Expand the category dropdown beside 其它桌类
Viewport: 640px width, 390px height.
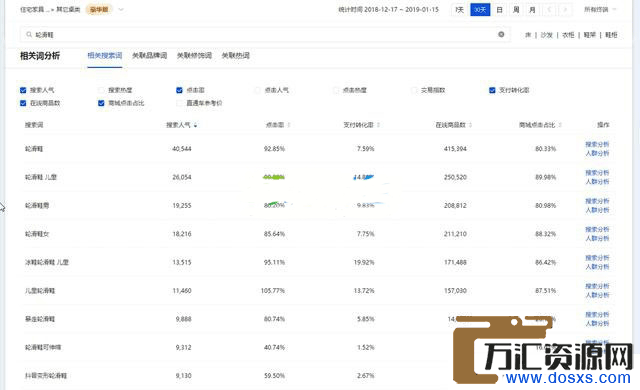coord(121,9)
